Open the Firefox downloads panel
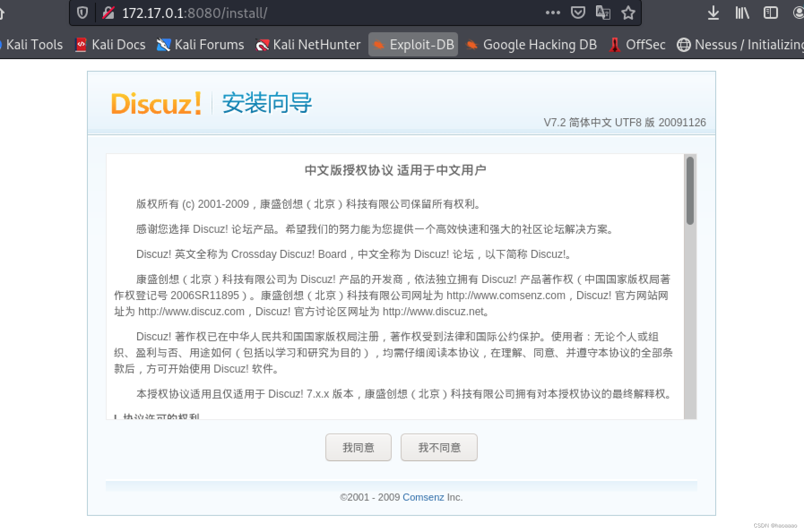Screen dimensions: 804x532 (x=713, y=13)
